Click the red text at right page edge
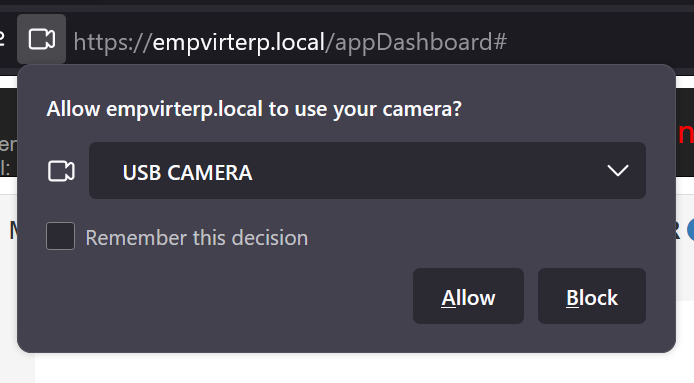The image size is (694, 383). coord(686,133)
